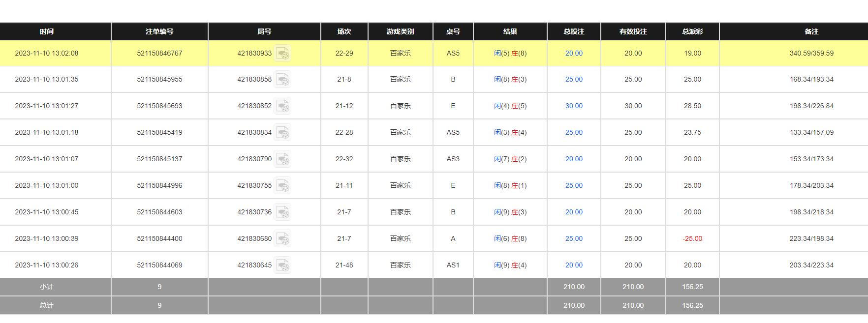Open the replay icon for round 421830645
This screenshot has width=868, height=323.
point(282,265)
